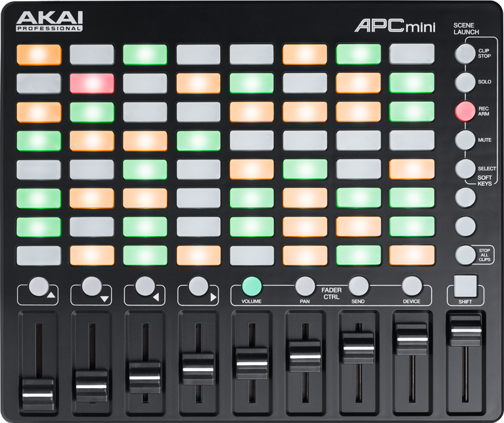Select the Pan fader control button

click(305, 286)
